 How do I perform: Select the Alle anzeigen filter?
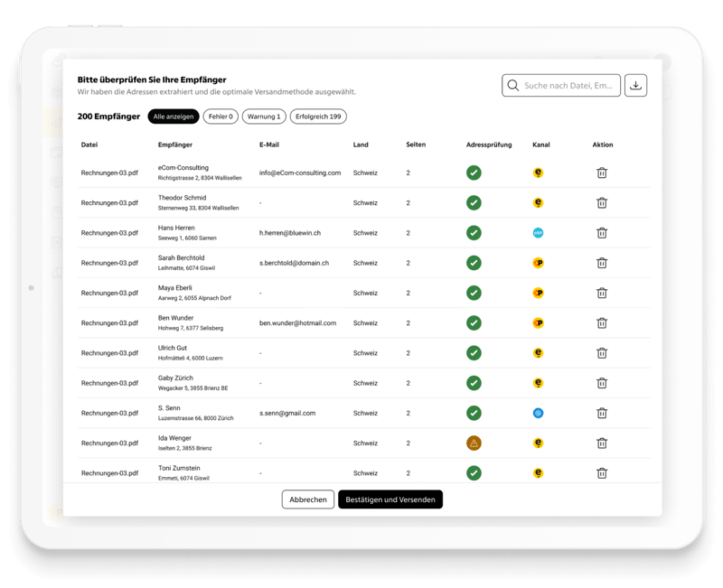174,117
